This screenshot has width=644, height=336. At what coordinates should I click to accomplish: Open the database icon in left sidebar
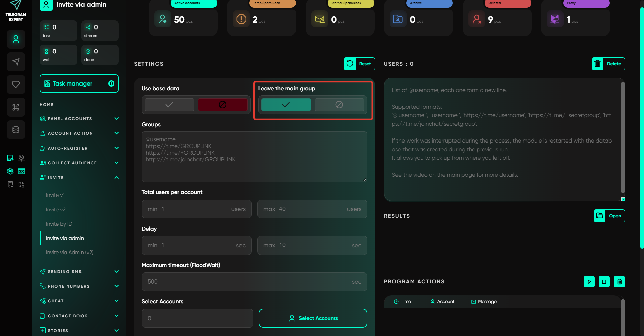(x=16, y=130)
